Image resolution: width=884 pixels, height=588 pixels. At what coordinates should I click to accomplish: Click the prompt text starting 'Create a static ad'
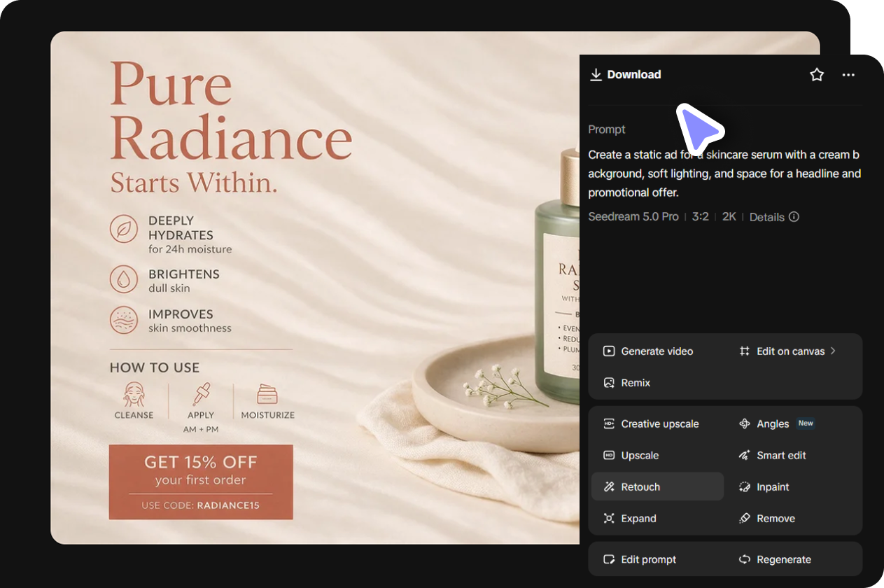[x=724, y=174]
